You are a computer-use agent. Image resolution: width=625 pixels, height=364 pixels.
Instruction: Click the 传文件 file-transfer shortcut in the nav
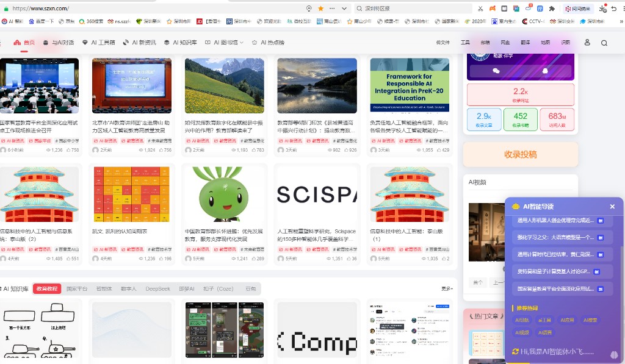click(444, 42)
